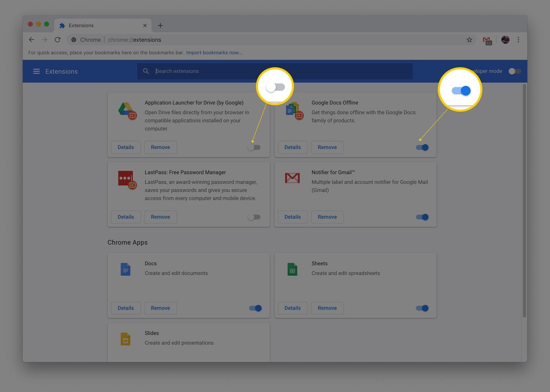Open the Sheets Chrome app icon
This screenshot has height=392, width=550.
(x=292, y=269)
